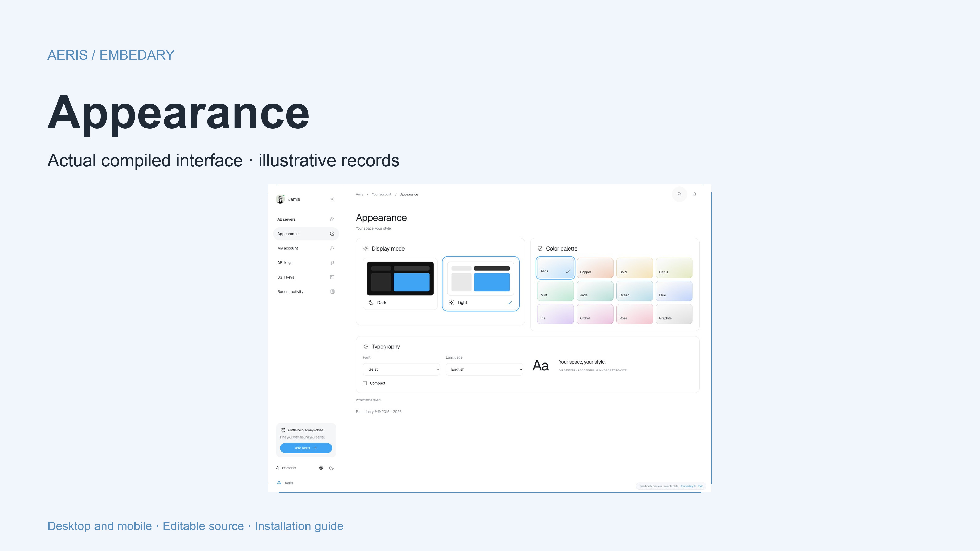Click the Your account breadcrumb

[x=381, y=194]
